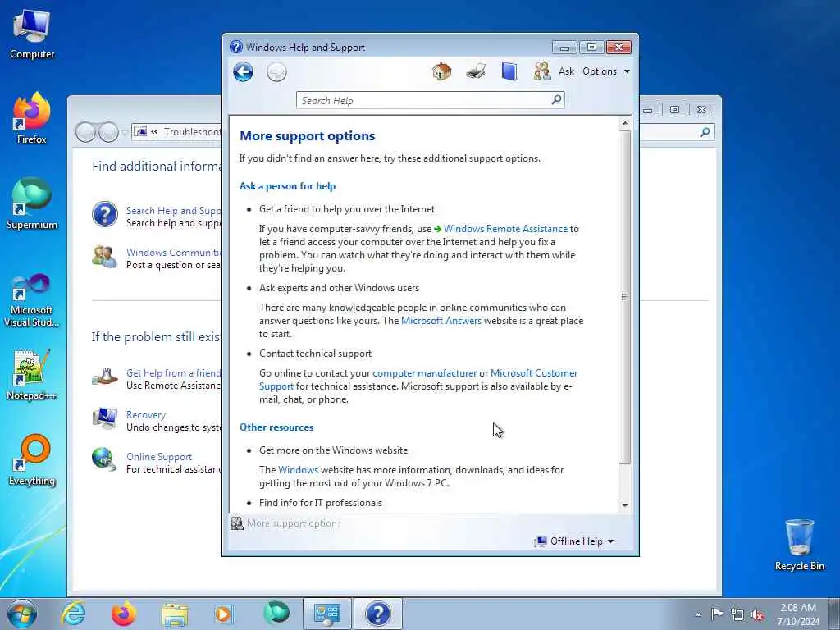The height and width of the screenshot is (630, 840).
Task: Open Online Support link in Troubleshooting window
Action: tap(159, 457)
